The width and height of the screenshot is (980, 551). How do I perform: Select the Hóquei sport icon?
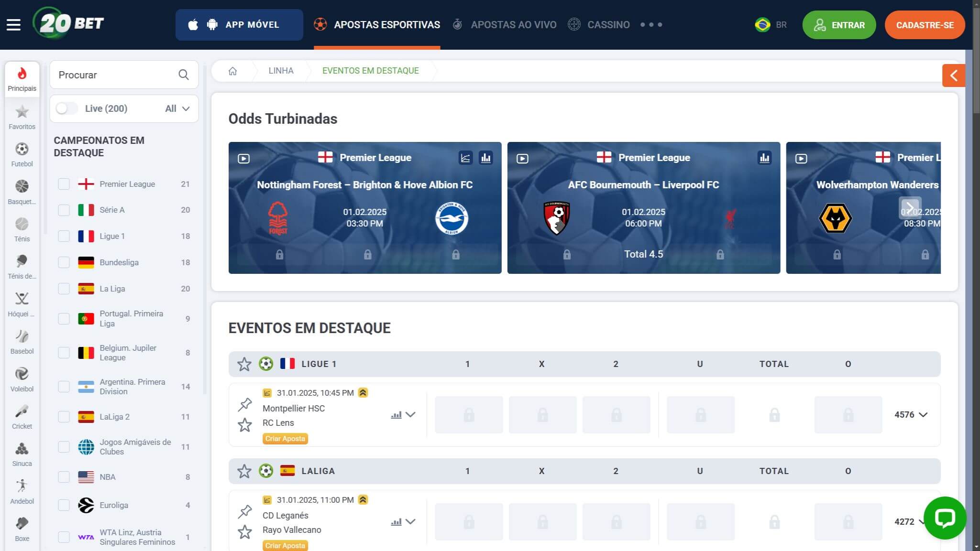[22, 305]
